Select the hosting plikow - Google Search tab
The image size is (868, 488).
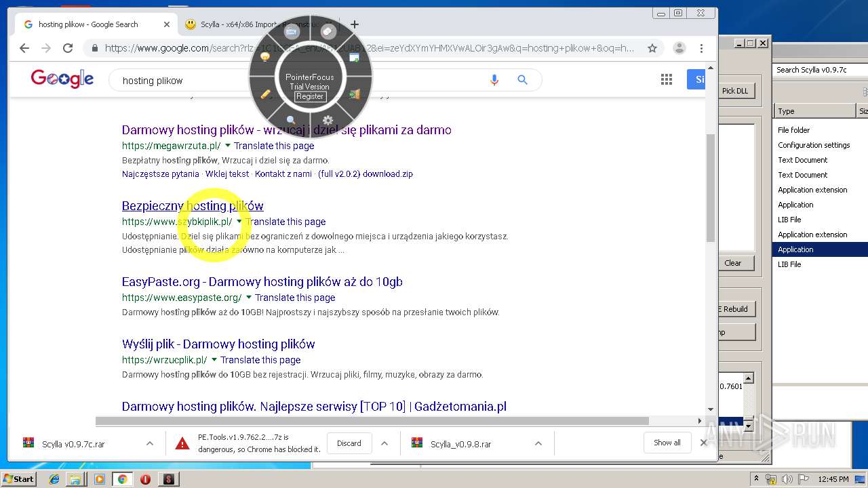[x=96, y=24]
